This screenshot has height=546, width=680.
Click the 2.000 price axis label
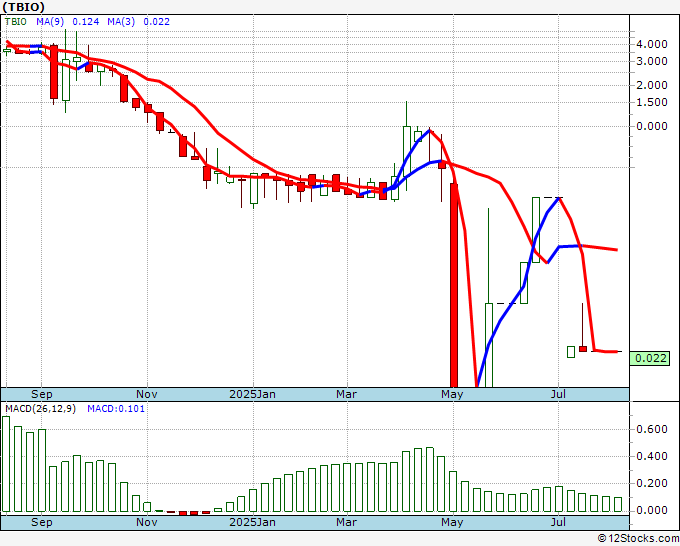coord(651,85)
